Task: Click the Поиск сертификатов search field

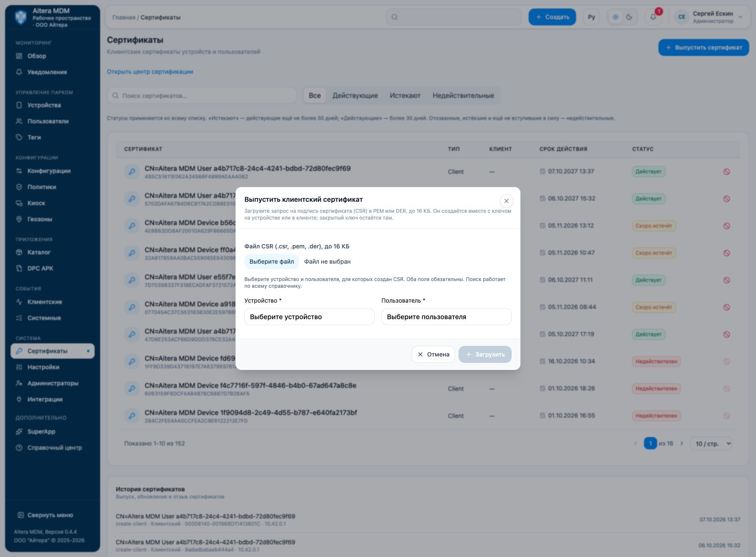Action: [x=202, y=95]
